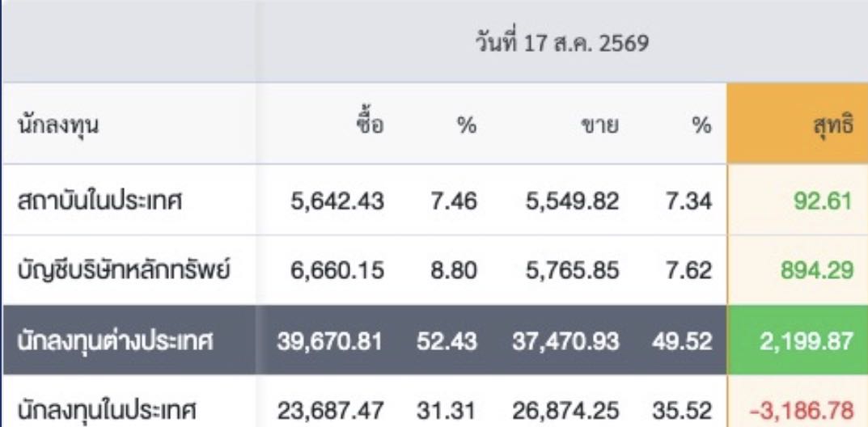Click the buy value 6,660.15
Screen dimensions: 868x427
pos(337,271)
